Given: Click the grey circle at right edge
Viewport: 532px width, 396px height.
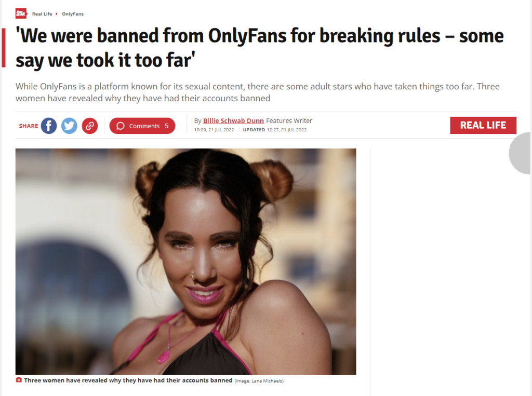Looking at the screenshot, I should click(x=521, y=153).
